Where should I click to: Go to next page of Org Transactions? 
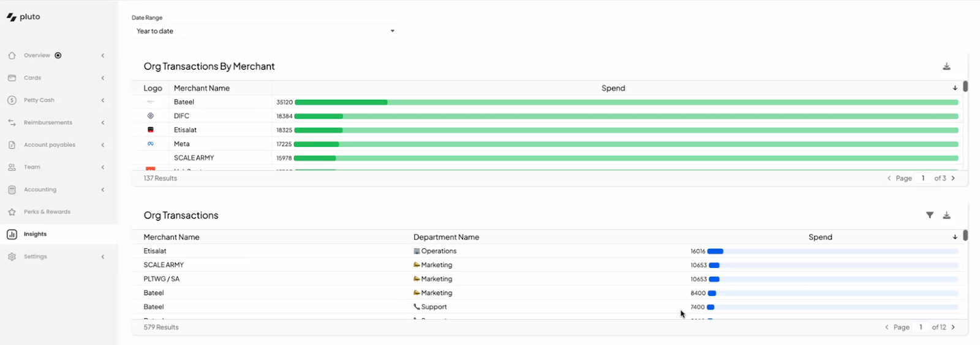pos(953,327)
